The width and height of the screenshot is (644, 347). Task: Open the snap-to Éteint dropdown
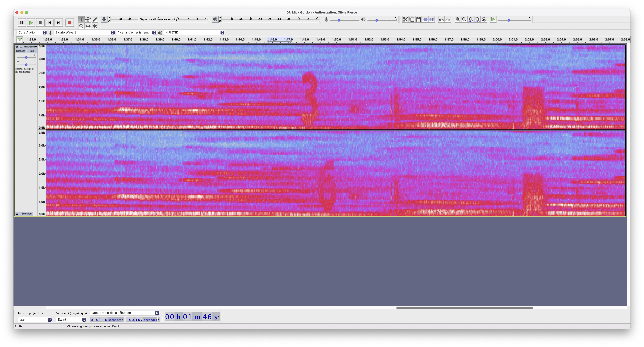pos(71,320)
